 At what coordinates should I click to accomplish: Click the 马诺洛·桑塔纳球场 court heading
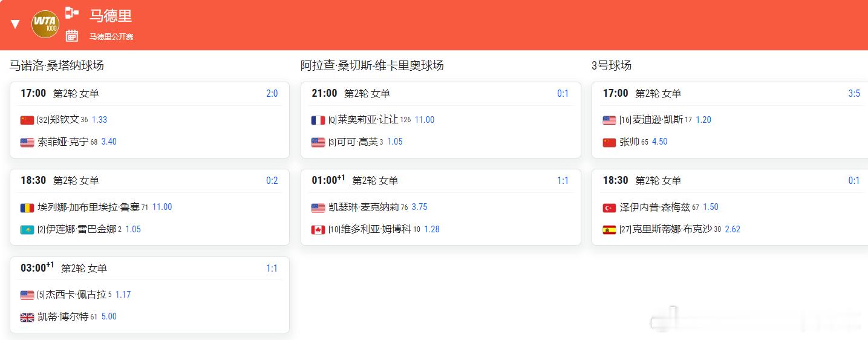coord(57,65)
